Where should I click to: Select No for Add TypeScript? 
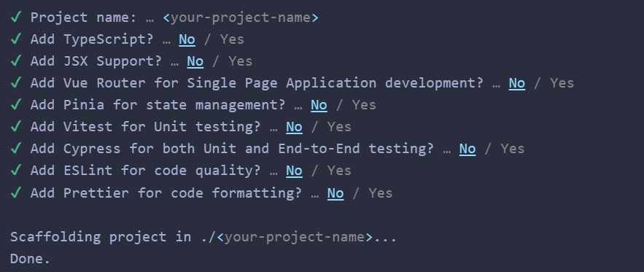pyautogui.click(x=187, y=39)
